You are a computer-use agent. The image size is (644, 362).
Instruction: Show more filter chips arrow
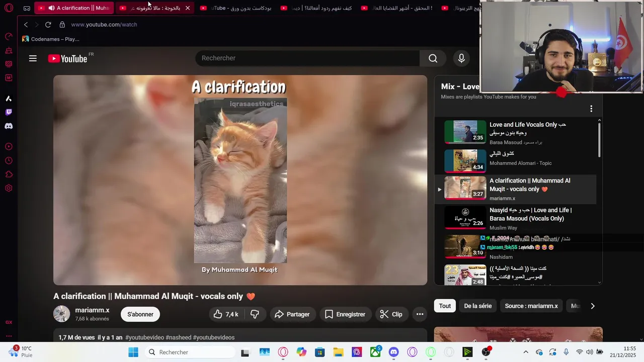(592, 306)
